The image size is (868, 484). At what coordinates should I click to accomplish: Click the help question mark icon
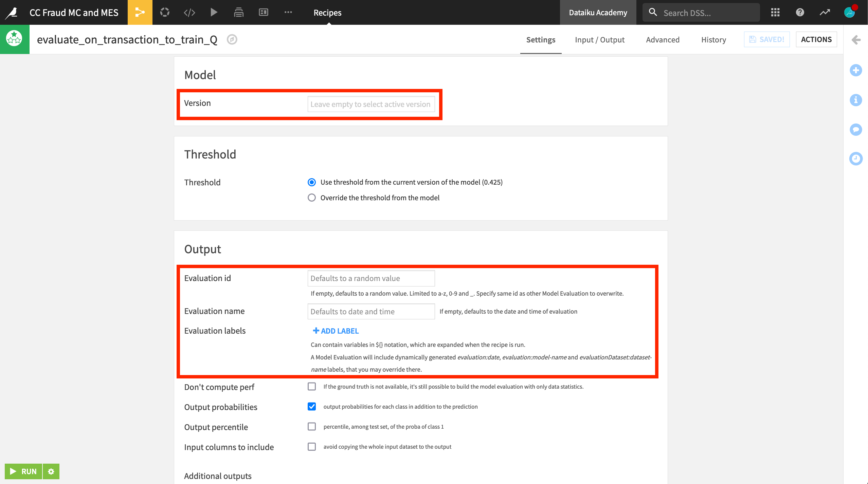[800, 13]
